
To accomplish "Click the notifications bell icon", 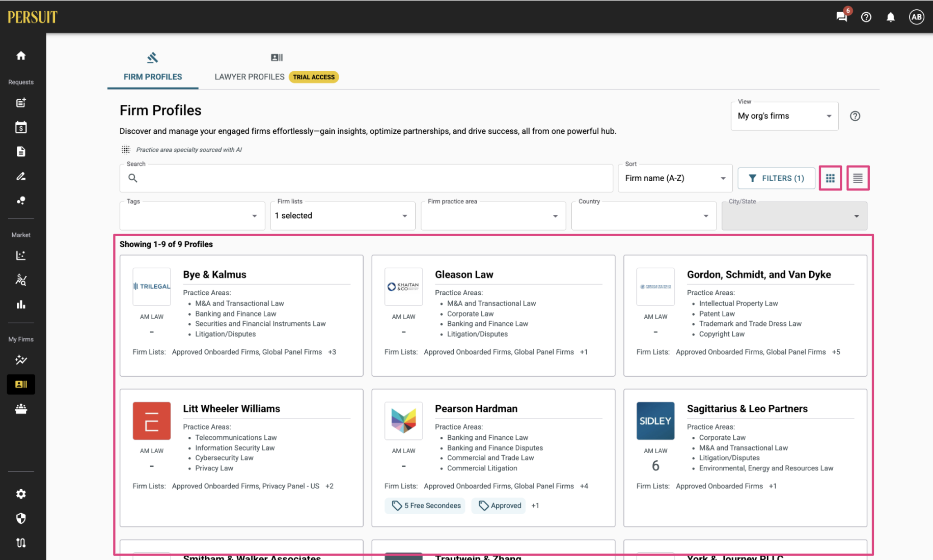I will (x=890, y=17).
